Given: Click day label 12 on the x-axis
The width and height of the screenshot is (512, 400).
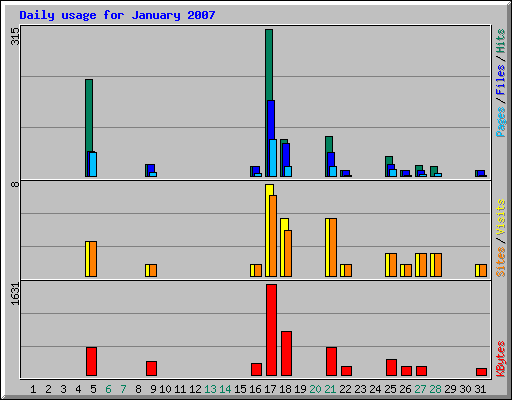Looking at the screenshot, I should coord(195,389).
